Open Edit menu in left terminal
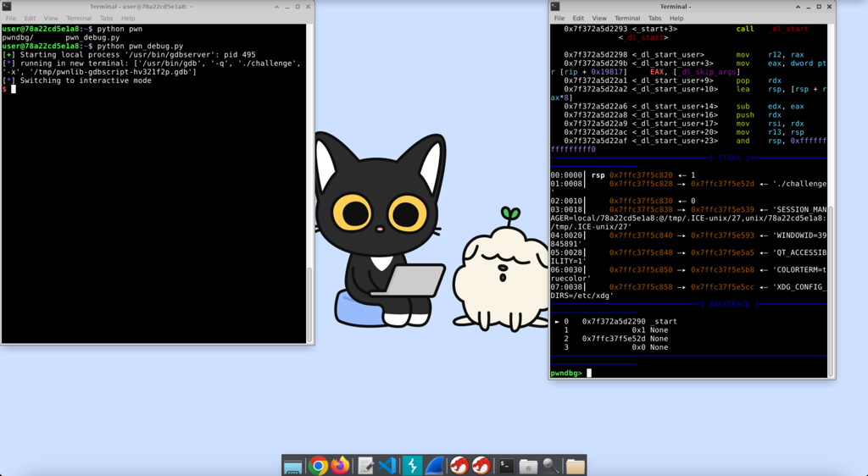 pos(30,19)
